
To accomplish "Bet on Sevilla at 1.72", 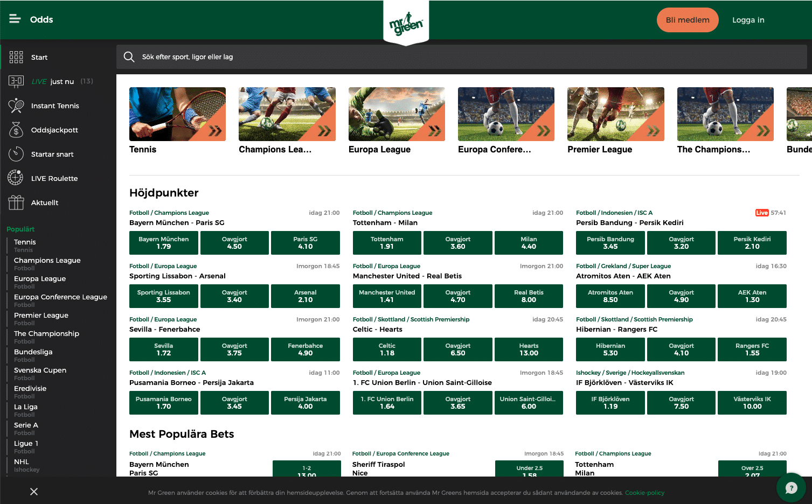I will click(164, 349).
